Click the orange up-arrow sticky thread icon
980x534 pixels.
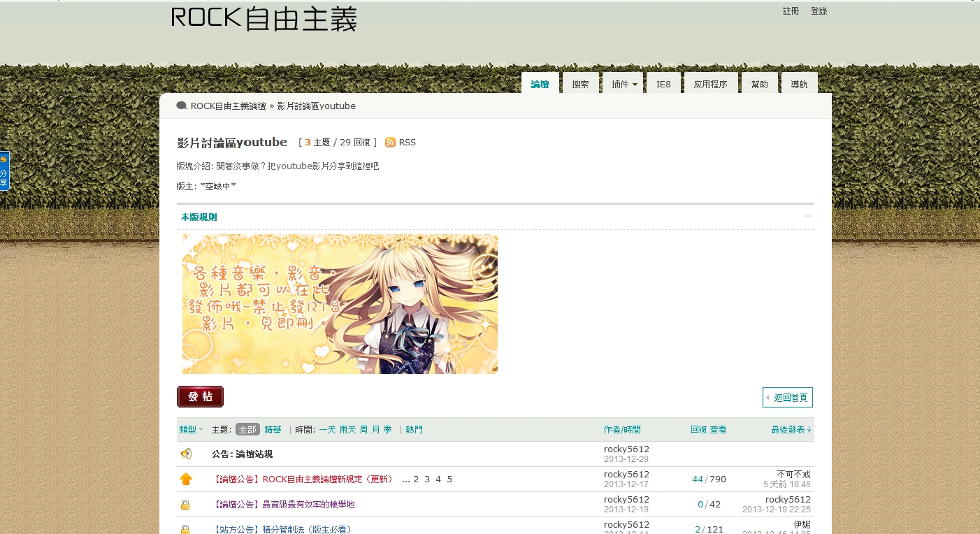(x=186, y=479)
